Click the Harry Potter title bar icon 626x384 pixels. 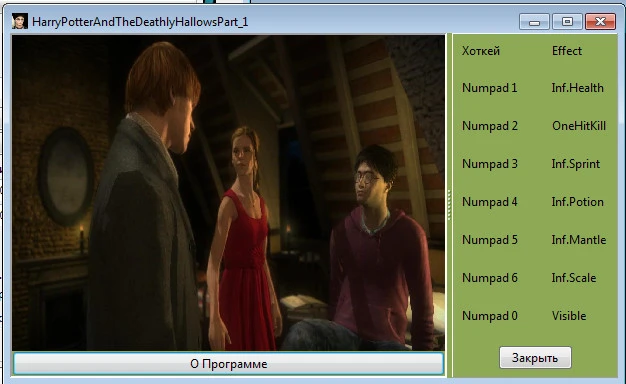tap(20, 21)
